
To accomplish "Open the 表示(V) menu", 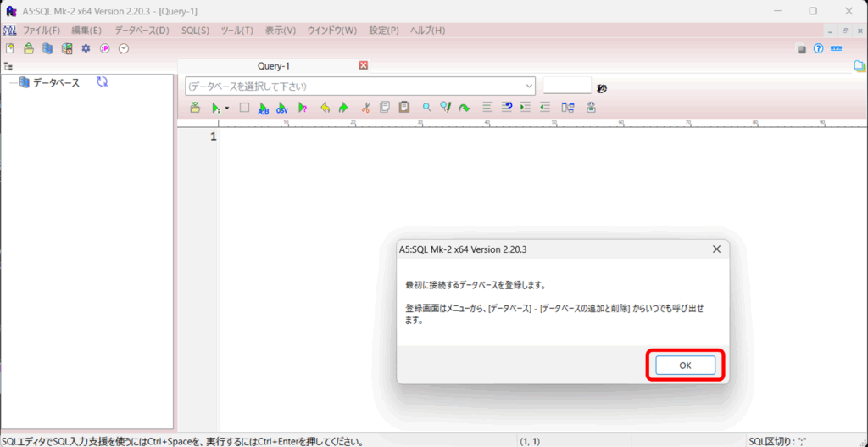I will 281,31.
